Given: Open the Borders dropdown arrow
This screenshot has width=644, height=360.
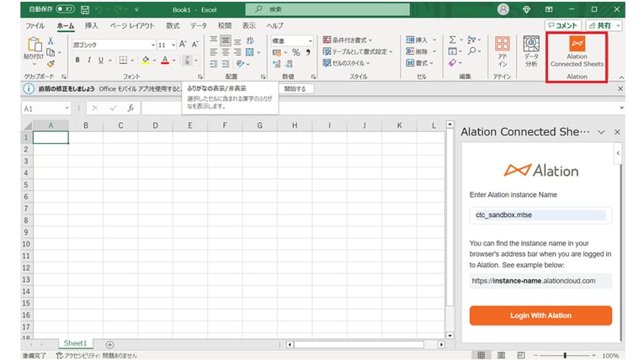Looking at the screenshot, I should click(x=132, y=61).
